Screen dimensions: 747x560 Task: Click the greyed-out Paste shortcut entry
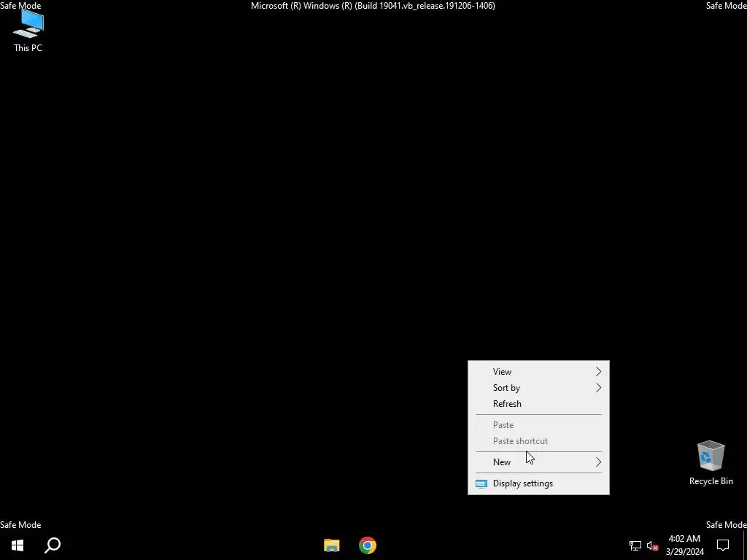coord(538,441)
